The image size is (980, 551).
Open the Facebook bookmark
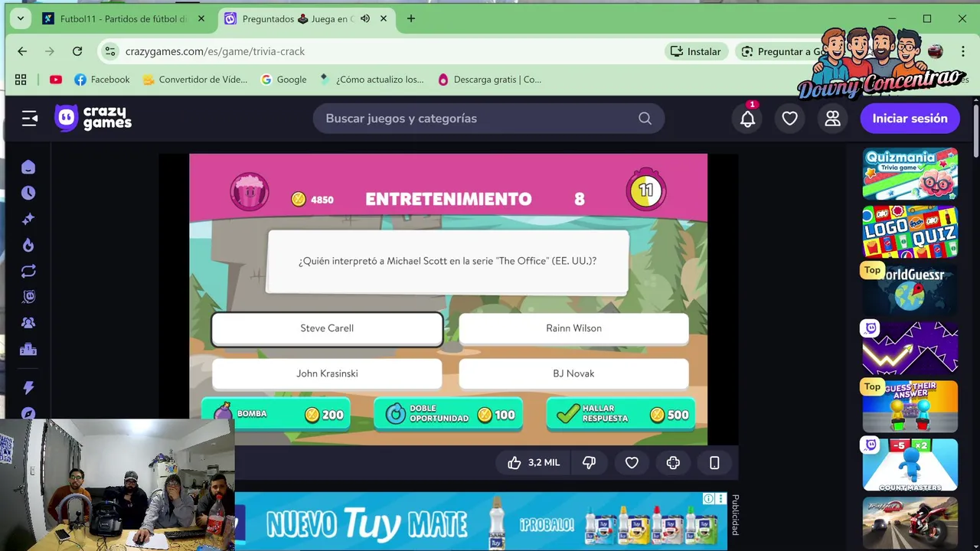102,80
